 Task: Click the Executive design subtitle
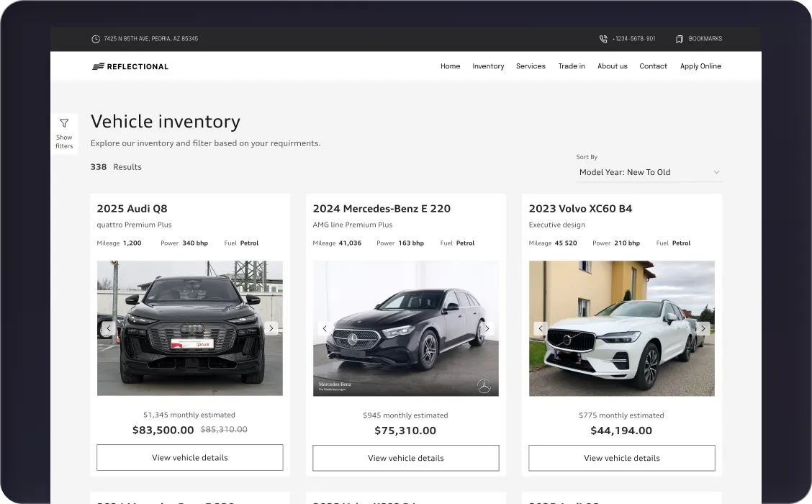pyautogui.click(x=556, y=225)
